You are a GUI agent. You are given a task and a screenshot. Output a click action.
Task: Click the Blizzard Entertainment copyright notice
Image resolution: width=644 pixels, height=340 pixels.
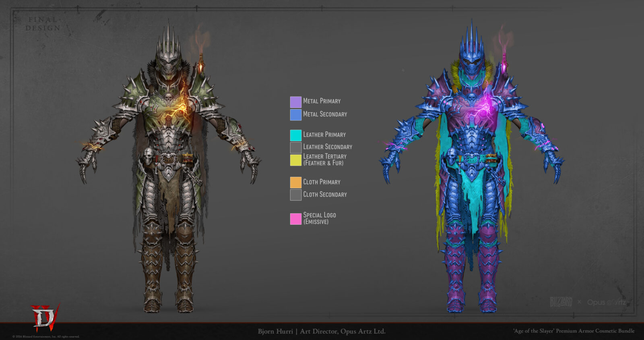tap(46, 337)
